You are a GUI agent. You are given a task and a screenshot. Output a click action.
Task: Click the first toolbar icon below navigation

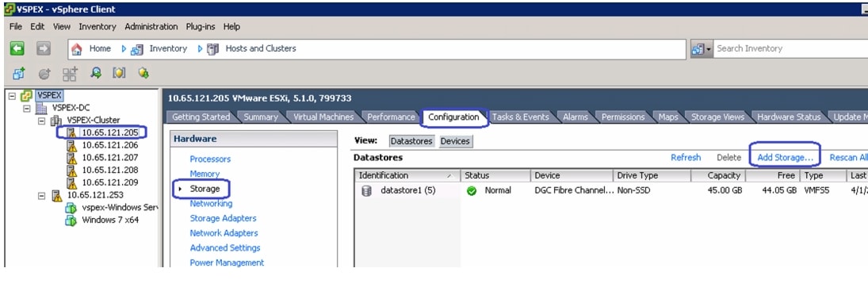[19, 73]
